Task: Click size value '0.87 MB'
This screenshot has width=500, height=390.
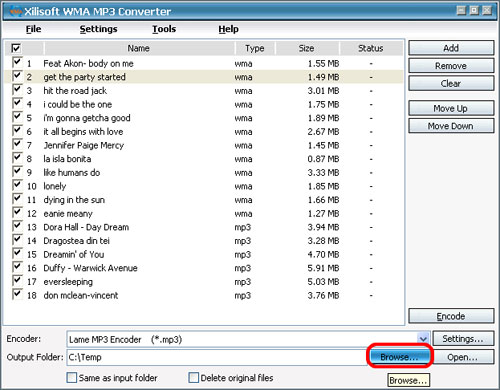Action: point(323,159)
